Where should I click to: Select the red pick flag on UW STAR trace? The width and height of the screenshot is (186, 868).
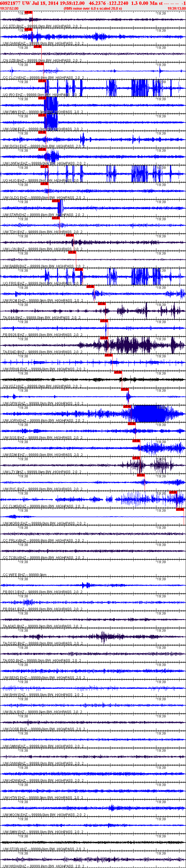tap(56, 201)
